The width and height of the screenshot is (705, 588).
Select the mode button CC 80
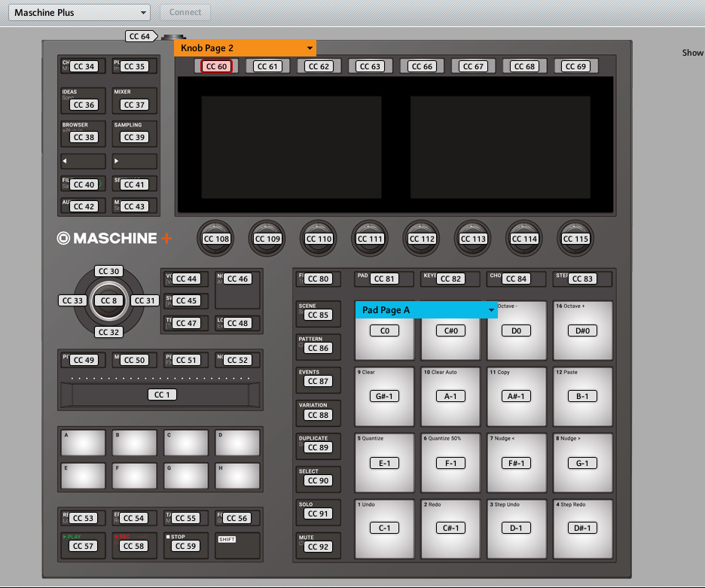[x=319, y=279]
